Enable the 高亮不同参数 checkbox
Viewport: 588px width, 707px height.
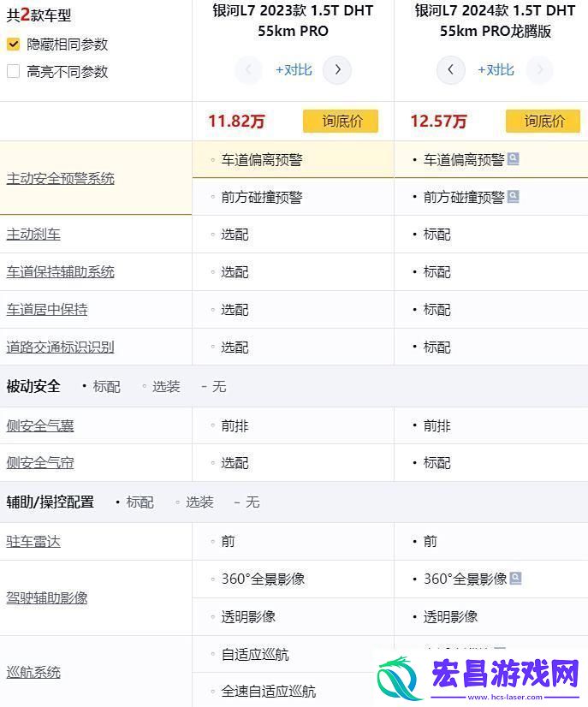(14, 71)
